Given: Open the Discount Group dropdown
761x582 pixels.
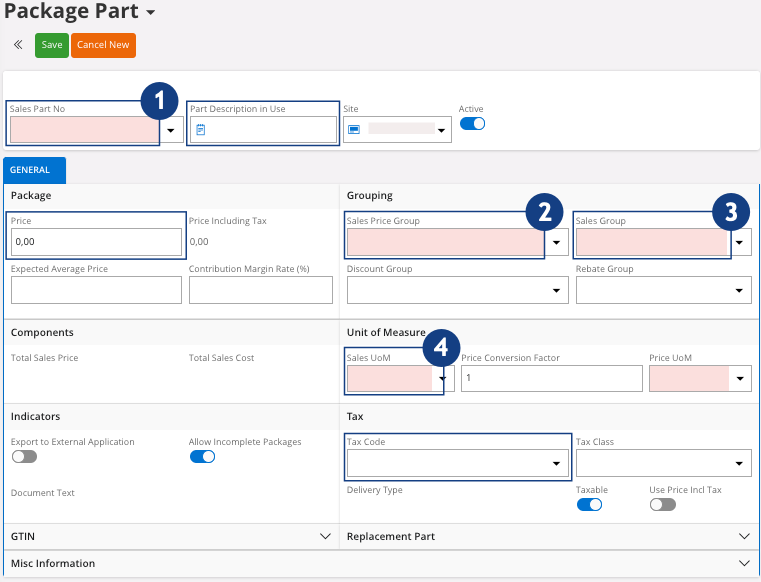Looking at the screenshot, I should [x=556, y=291].
